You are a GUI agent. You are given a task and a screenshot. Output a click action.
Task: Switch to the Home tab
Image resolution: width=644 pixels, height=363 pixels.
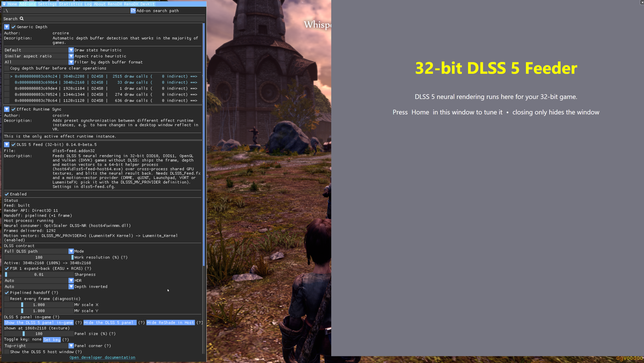coord(12,4)
